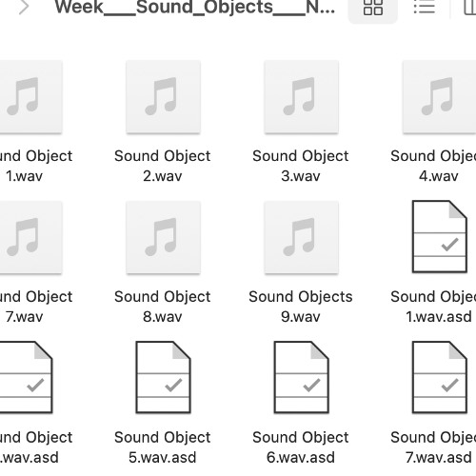The height and width of the screenshot is (476, 476).
Task: Click the Week Sound Objects folder title
Action: (195, 7)
